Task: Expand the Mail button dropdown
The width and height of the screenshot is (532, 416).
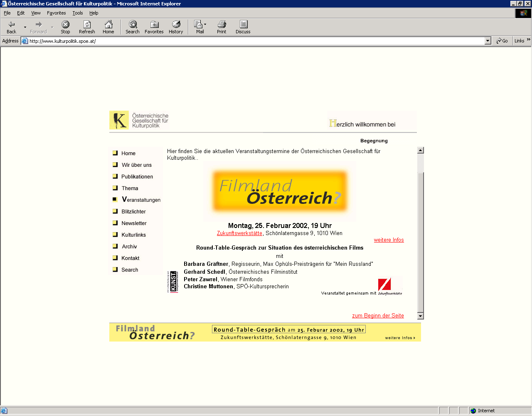Action: (205, 25)
